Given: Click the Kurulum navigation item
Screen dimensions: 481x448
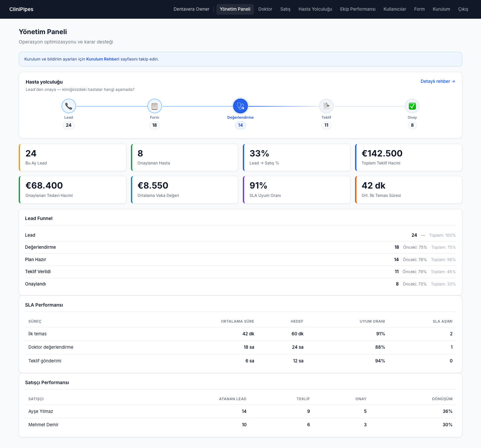Looking at the screenshot, I should tap(441, 9).
